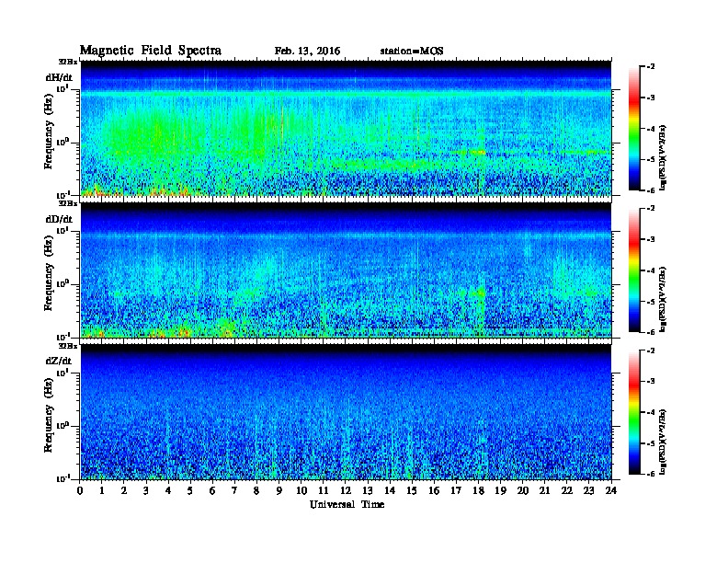Click the "-2" value on dZ/dt color scale

[651, 350]
